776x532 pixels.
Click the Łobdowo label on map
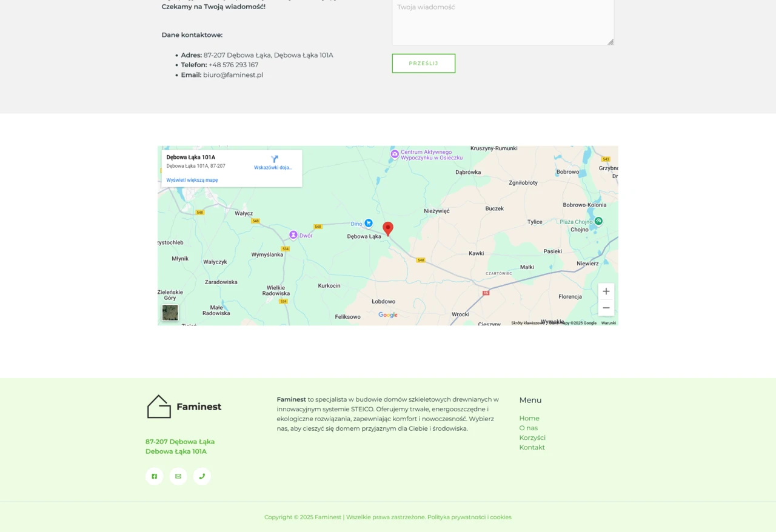[383, 301]
